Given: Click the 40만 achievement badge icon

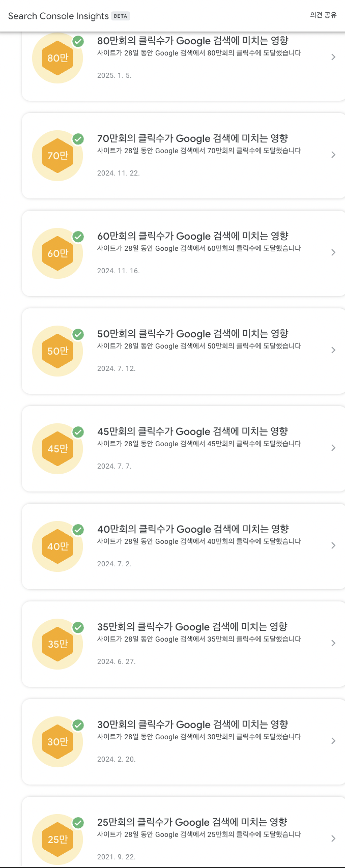Looking at the screenshot, I should tap(57, 546).
